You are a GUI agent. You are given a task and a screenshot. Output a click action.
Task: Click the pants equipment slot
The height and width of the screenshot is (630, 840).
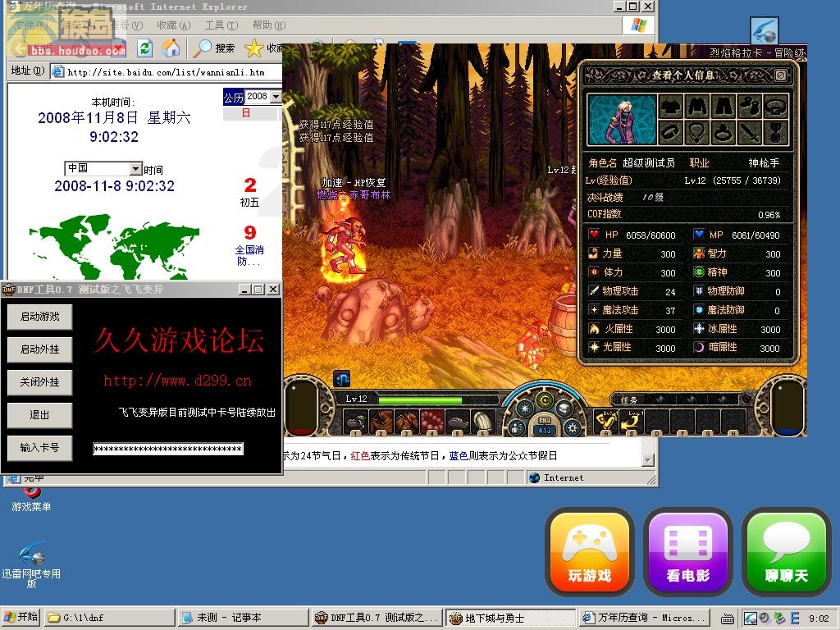click(x=724, y=106)
